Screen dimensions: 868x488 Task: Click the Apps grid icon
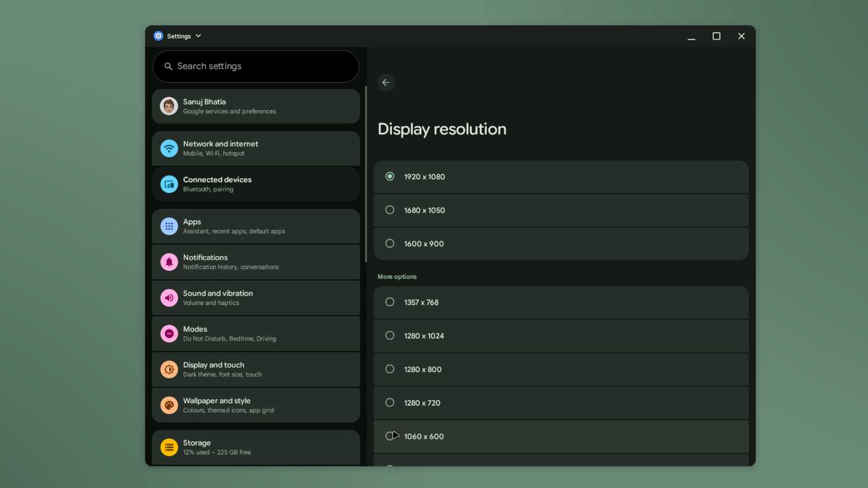[x=168, y=226]
